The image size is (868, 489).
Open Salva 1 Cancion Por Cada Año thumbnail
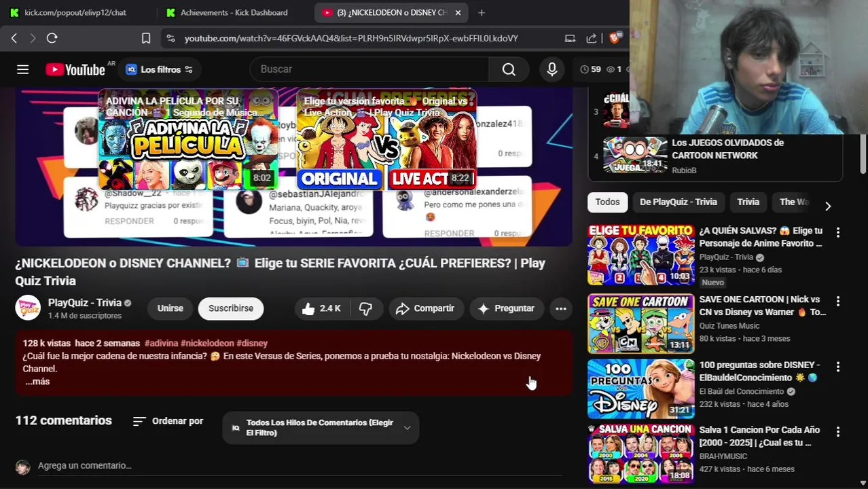click(640, 454)
